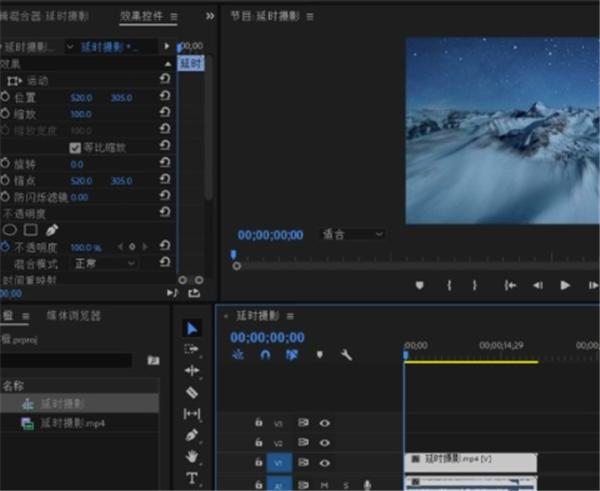Create 4-point rectangle mask
The height and width of the screenshot is (491, 600).
pos(31,230)
